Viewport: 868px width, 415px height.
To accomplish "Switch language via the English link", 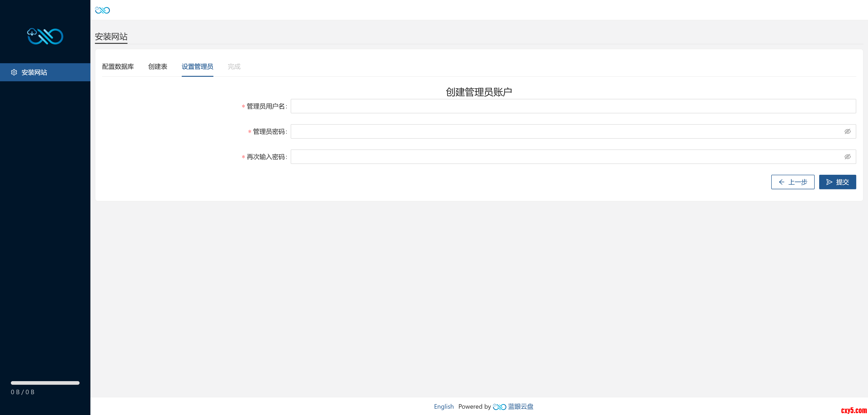I will tap(443, 407).
